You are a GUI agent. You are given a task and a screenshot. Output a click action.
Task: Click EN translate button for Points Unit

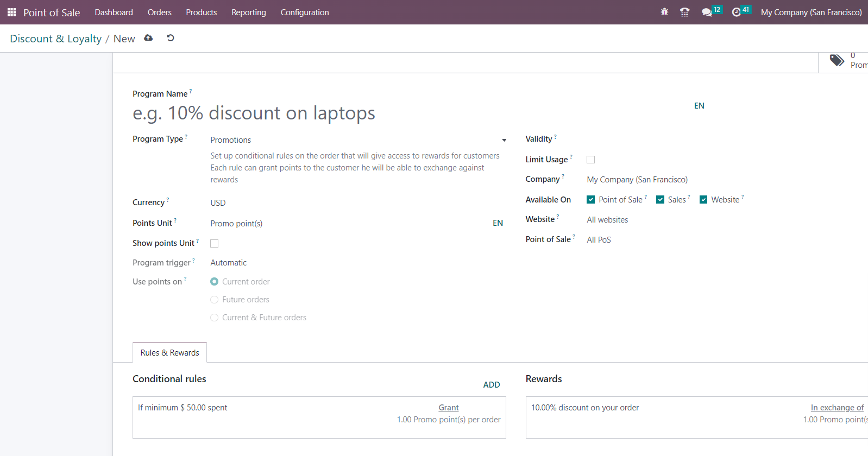(498, 223)
